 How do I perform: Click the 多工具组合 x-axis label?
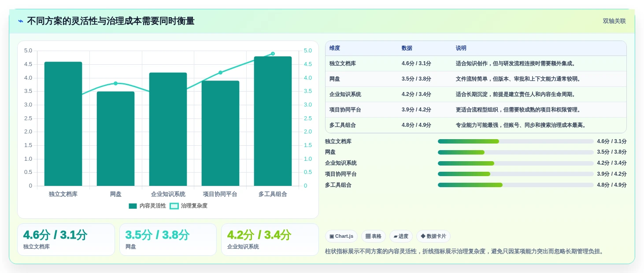273,194
